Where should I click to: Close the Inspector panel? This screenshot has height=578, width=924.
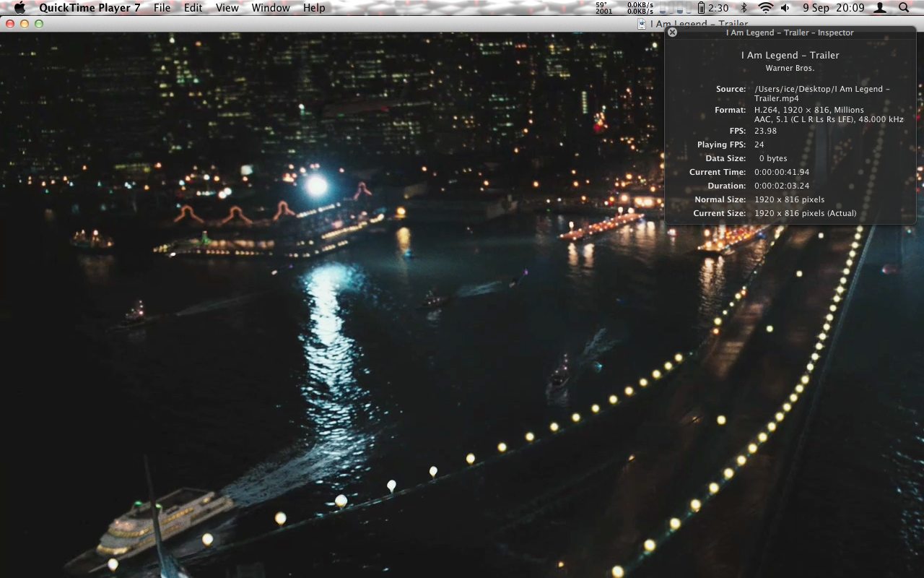(673, 33)
